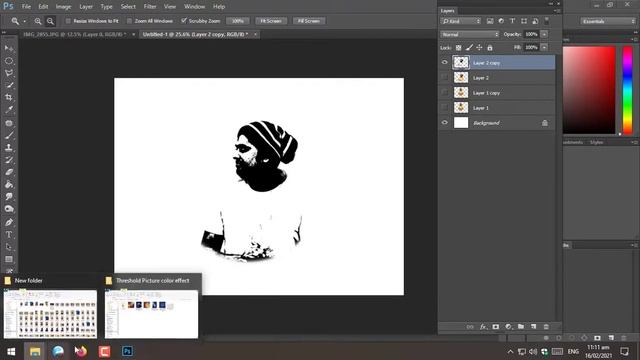The image size is (640, 360).
Task: Select the Paint Bucket tool
Action: (x=9, y=184)
